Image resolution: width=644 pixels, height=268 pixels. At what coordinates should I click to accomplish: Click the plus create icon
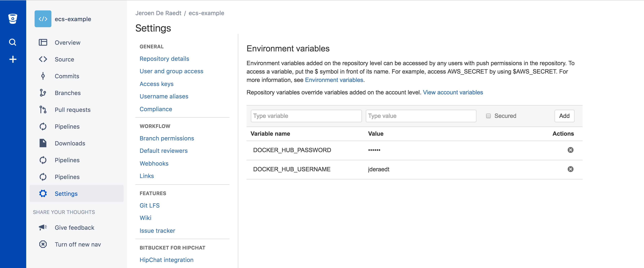[13, 59]
